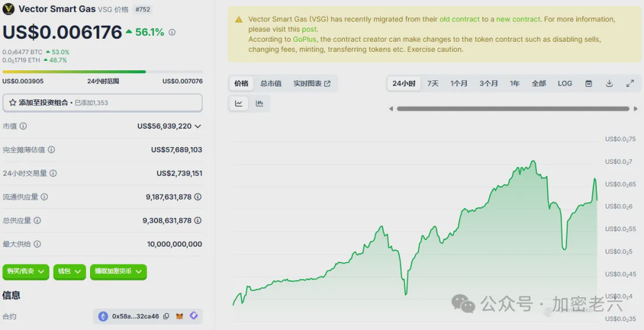Open info icon after 9,308,631,878 value
Image resolution: width=644 pixels, height=330 pixels.
coord(198,220)
